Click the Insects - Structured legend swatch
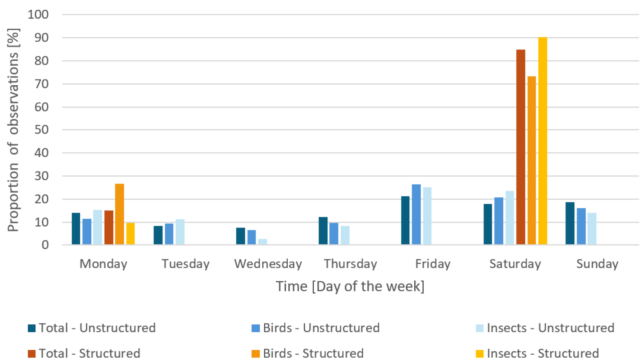The width and height of the screenshot is (644, 364). [x=480, y=354]
